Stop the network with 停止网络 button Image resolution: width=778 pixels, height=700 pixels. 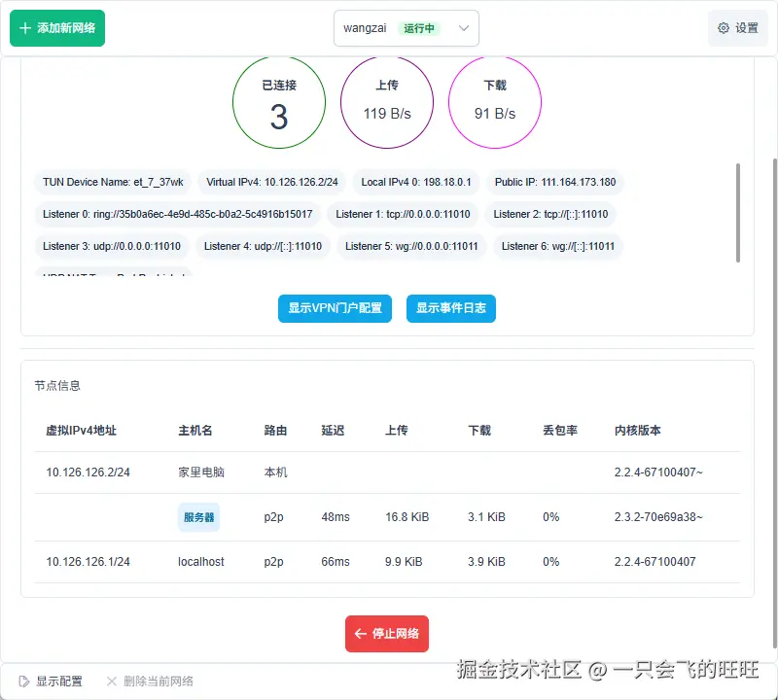386,634
